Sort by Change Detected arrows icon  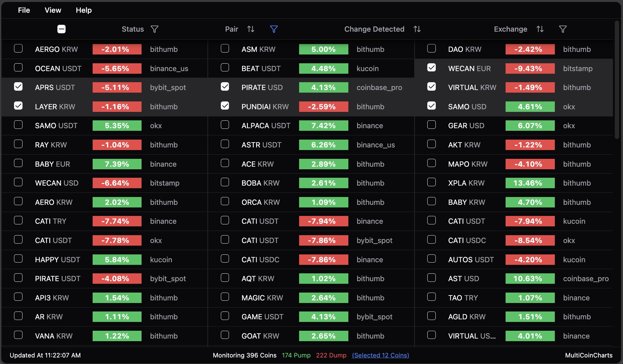417,29
